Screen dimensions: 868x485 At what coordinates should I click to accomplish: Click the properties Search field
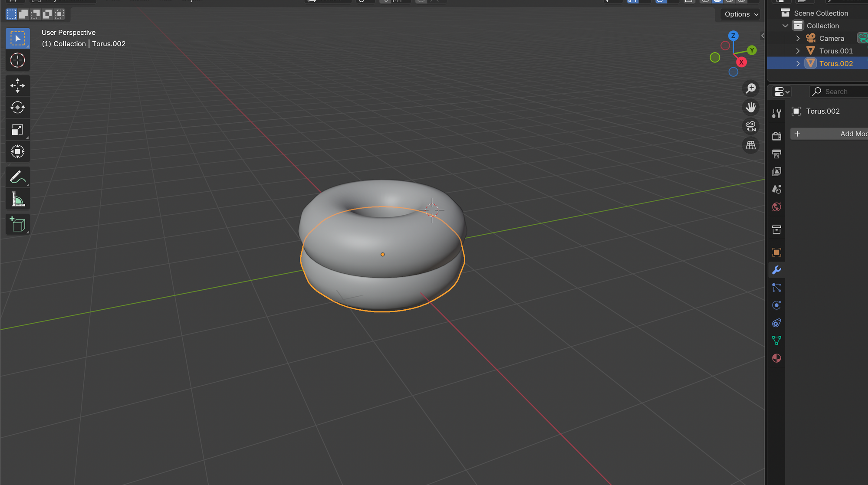[838, 92]
